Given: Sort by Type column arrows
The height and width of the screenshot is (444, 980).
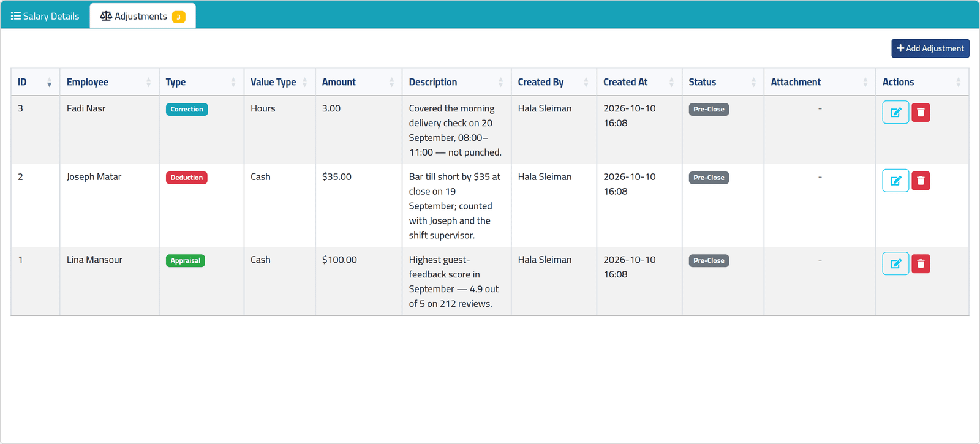Looking at the screenshot, I should coord(233,82).
